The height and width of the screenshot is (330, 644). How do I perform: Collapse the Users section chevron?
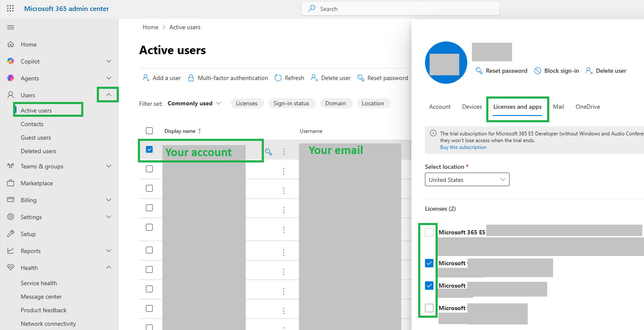pyautogui.click(x=109, y=95)
